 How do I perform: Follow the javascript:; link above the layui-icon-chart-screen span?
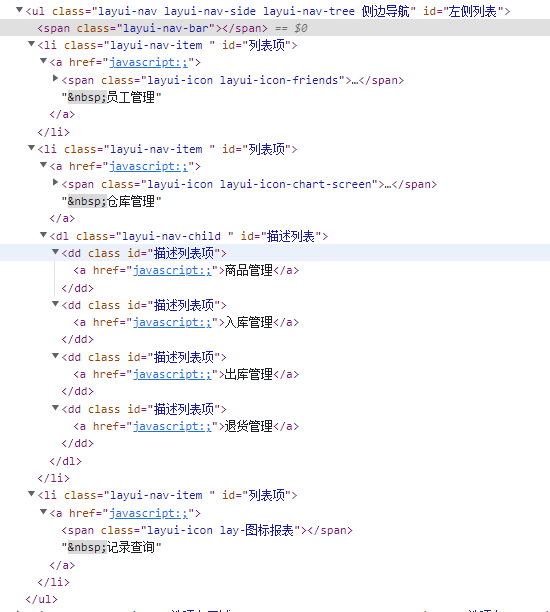point(148,166)
